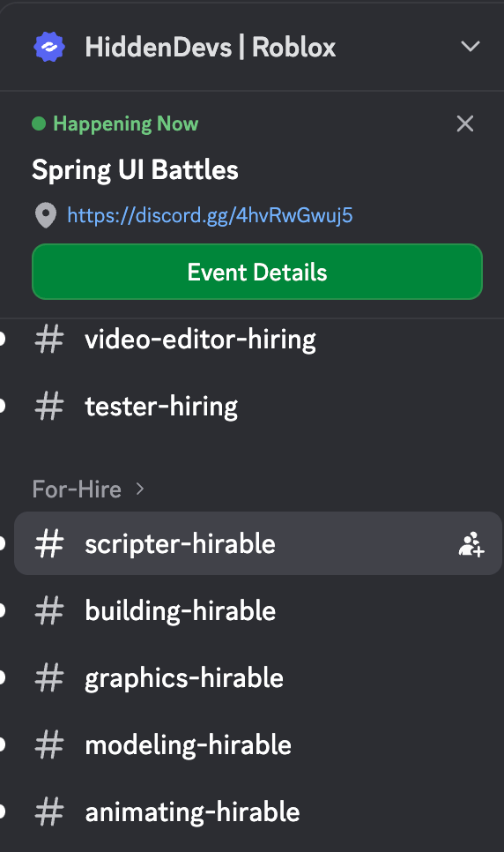Screen dimensions: 504x852
Task: Click the create invite icon on scripter-hirable
Action: pyautogui.click(x=471, y=544)
